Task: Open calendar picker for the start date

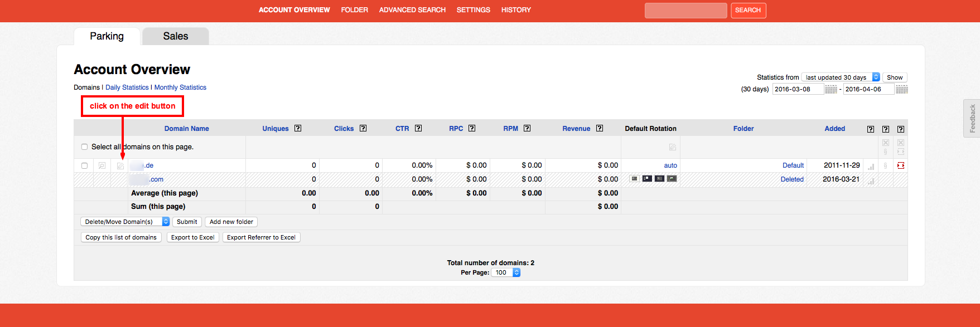Action: [831, 90]
